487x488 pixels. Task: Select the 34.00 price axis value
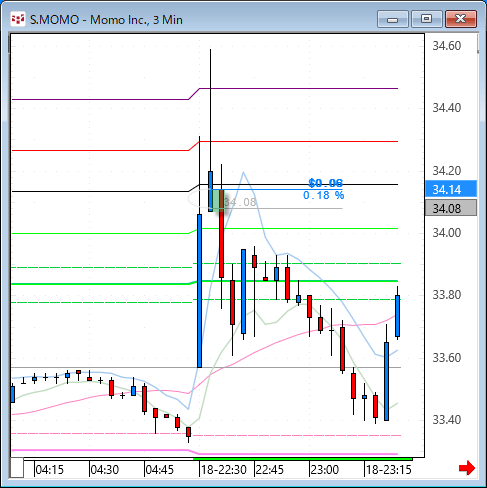tap(447, 233)
